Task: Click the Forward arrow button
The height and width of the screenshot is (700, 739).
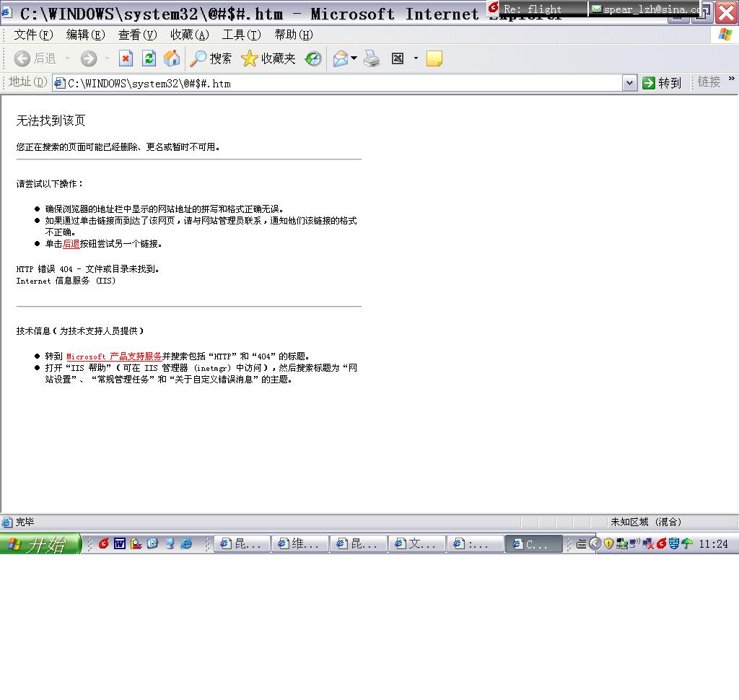Action: click(89, 58)
